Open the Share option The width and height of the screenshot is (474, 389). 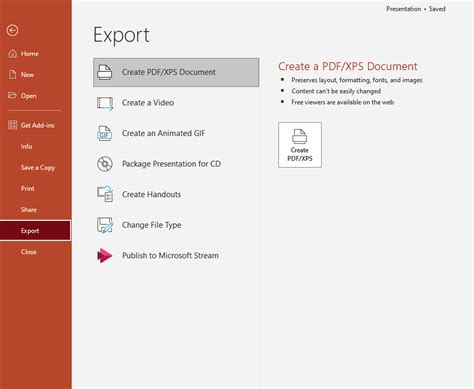[29, 210]
